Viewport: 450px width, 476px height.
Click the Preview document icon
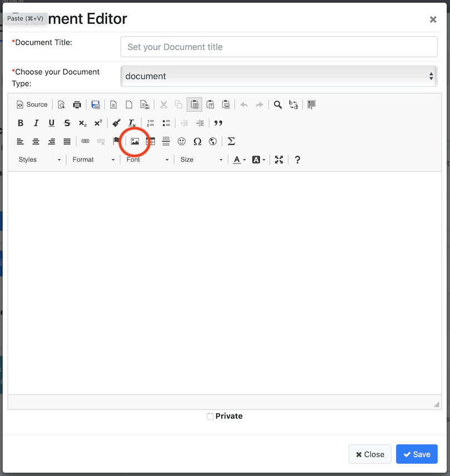pos(61,105)
